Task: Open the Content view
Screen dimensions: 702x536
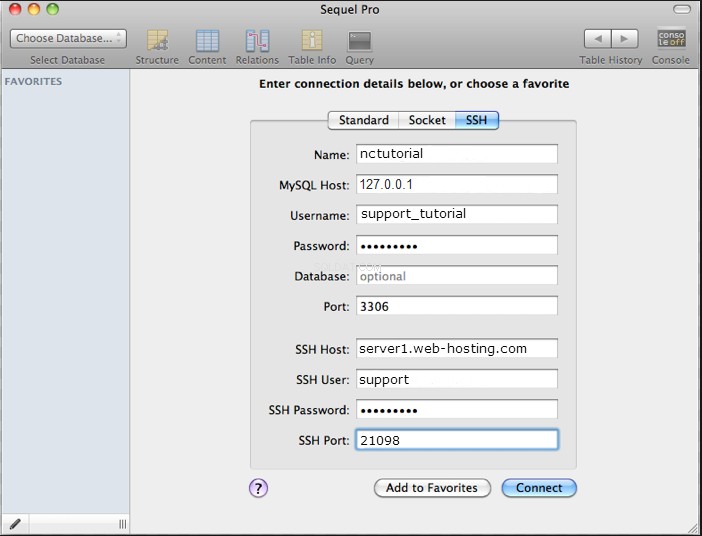Action: point(207,47)
